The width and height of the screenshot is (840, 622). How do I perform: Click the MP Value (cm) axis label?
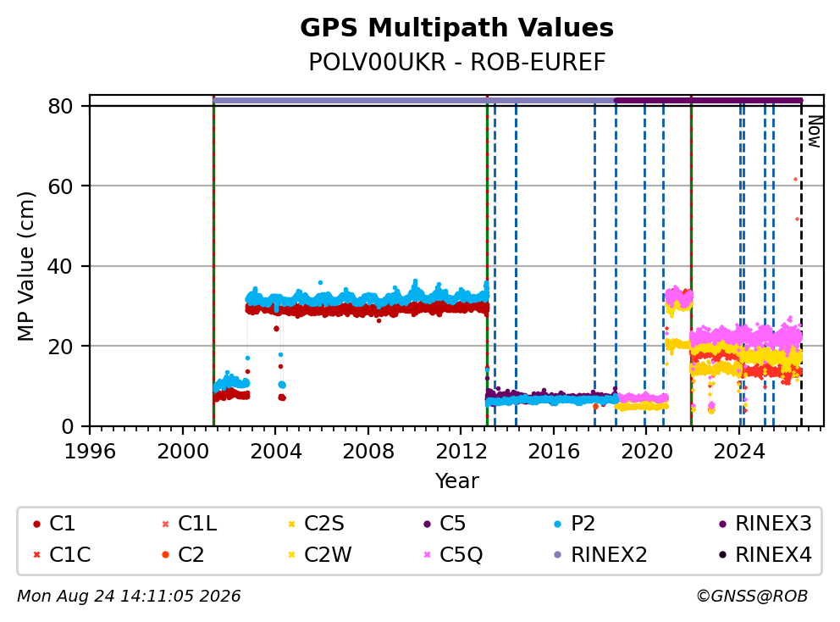tap(25, 266)
